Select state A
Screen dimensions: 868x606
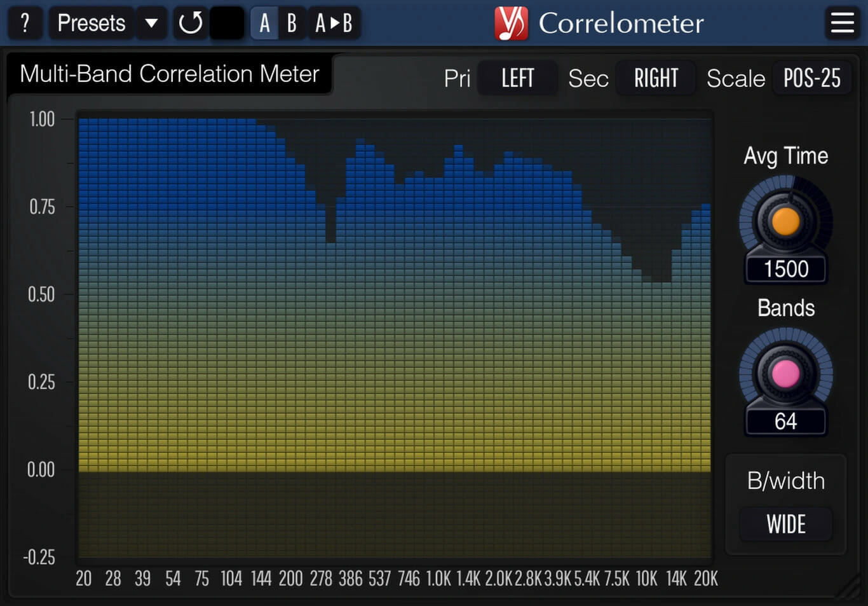pyautogui.click(x=265, y=24)
